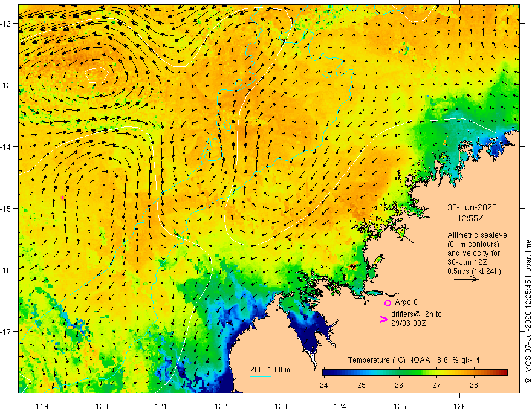Click the latitude label "-13"
Screen dimensions: 532x411
point(7,85)
